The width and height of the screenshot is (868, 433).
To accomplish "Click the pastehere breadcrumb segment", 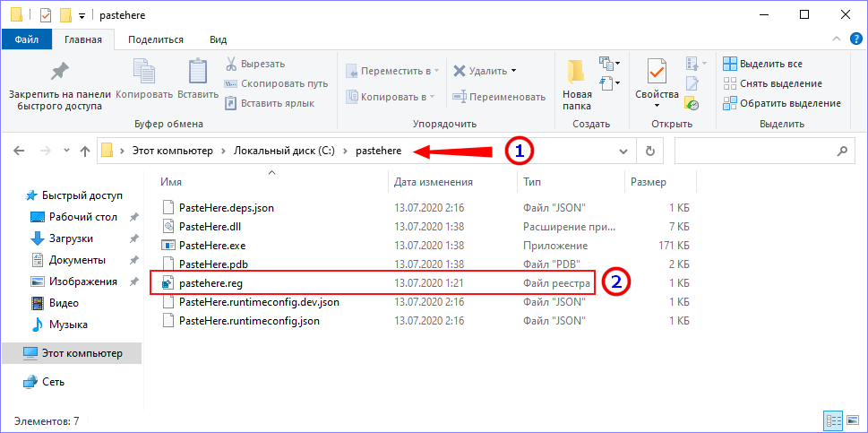I will [x=378, y=151].
